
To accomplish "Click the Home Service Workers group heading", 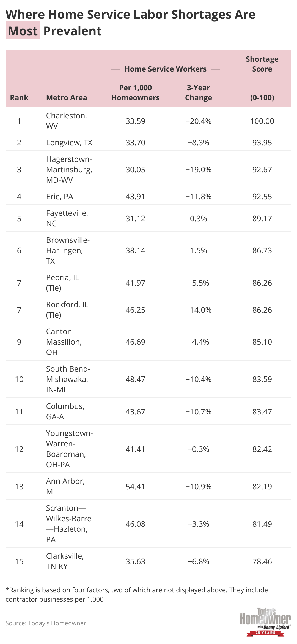I will click(x=165, y=69).
